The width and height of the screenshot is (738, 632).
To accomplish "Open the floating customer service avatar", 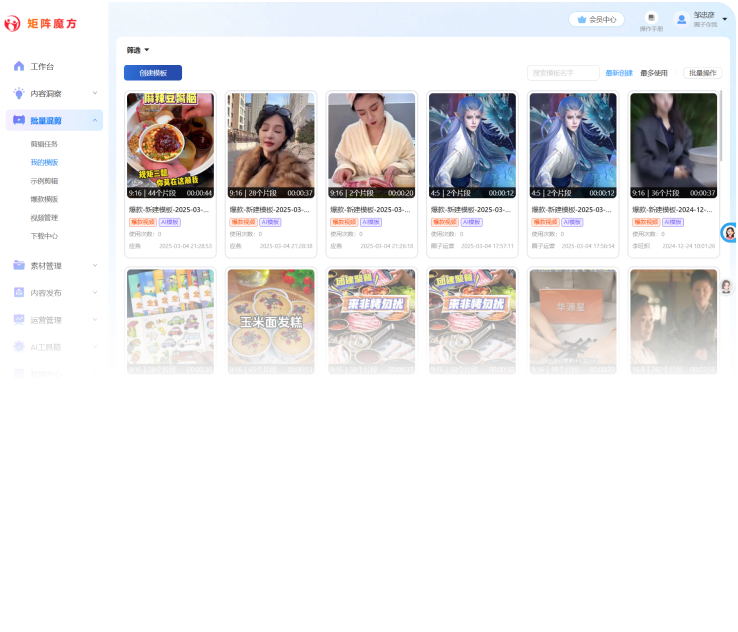I will point(729,233).
